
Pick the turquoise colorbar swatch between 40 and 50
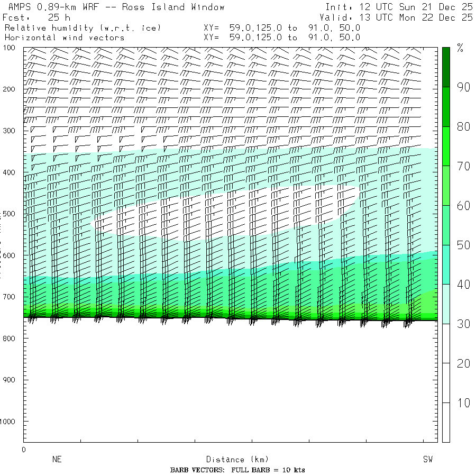tap(446, 265)
